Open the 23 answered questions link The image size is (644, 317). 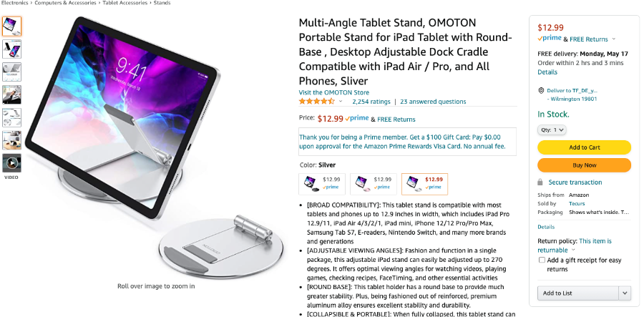point(433,102)
